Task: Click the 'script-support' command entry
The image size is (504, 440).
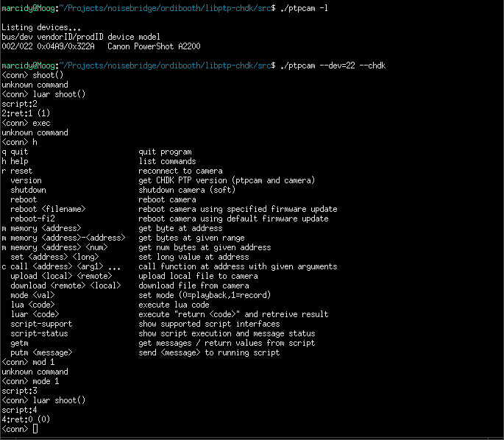Action: (x=41, y=324)
